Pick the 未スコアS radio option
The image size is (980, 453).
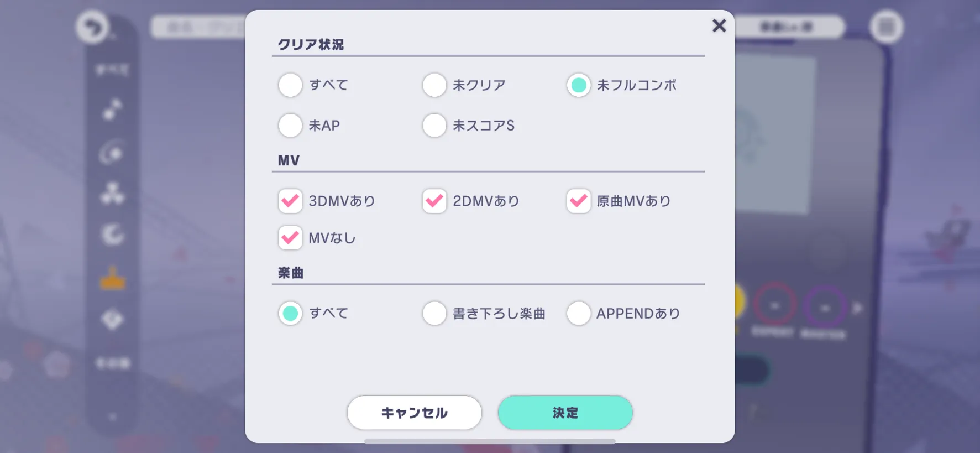tap(434, 126)
